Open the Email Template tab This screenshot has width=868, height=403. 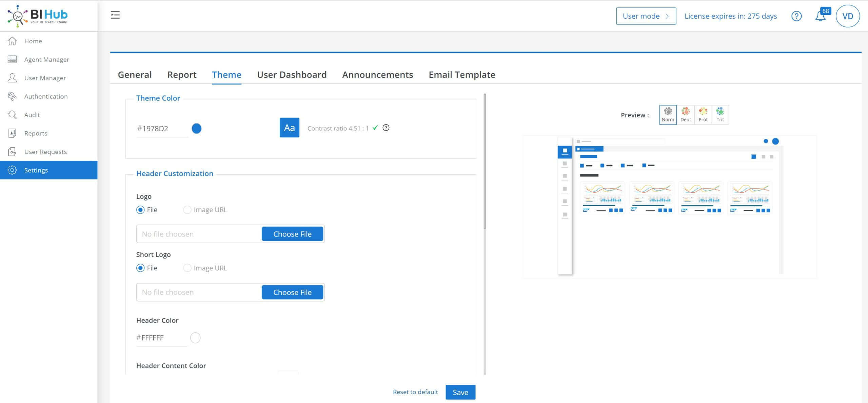[x=462, y=75]
